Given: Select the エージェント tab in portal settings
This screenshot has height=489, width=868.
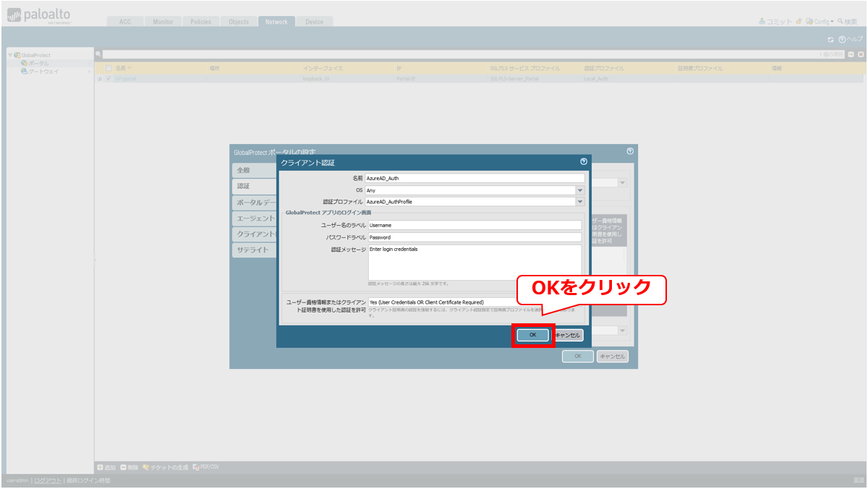Looking at the screenshot, I should pyautogui.click(x=255, y=218).
